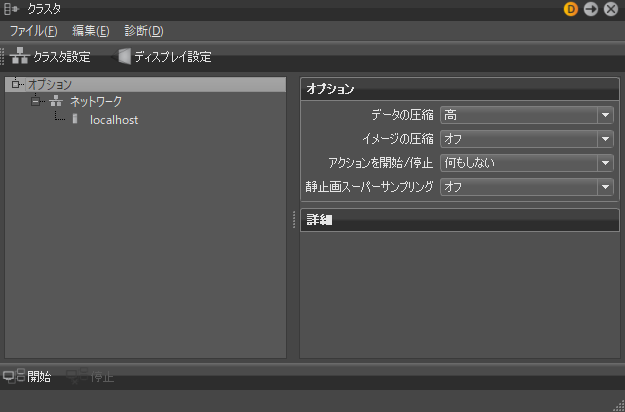Click the ディスプレイ設定 screen icon
This screenshot has width=625, height=412.
(x=121, y=57)
